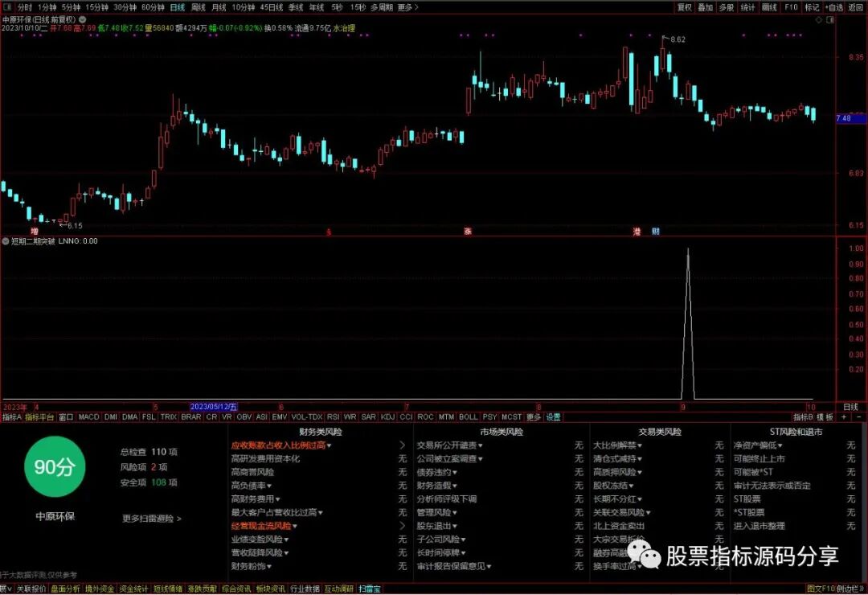This screenshot has width=868, height=595.
Task: Click the down-arrow icon beside 中原环保 title
Action: (x=83, y=19)
